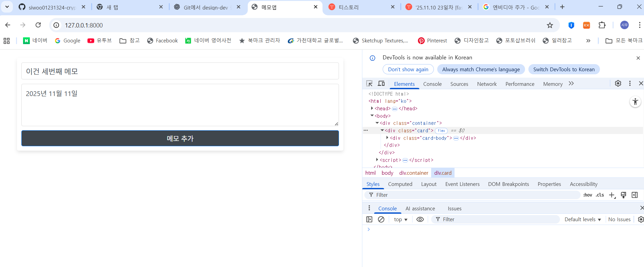Viewport: 644px width, 267px height.
Task: Open the Facebook bookmark
Action: (x=162, y=41)
